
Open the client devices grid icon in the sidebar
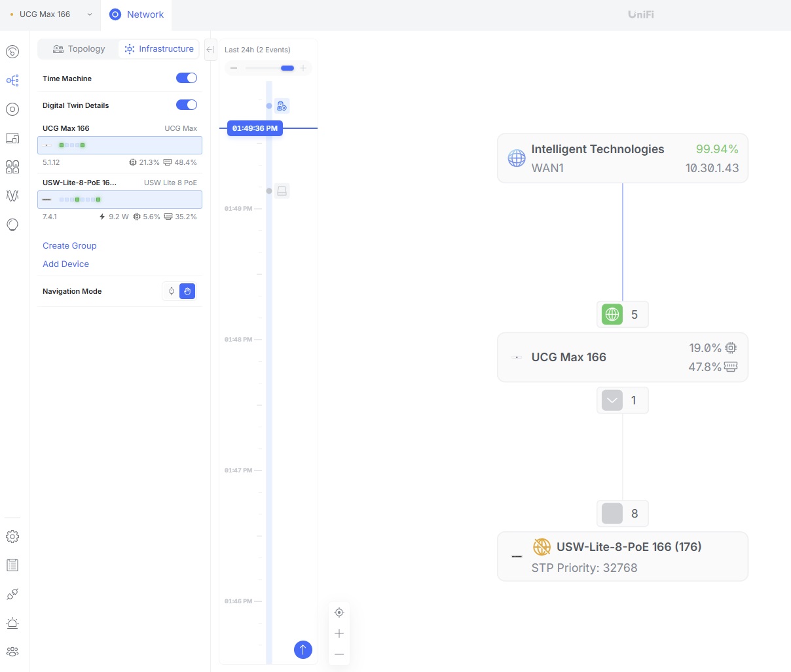pyautogui.click(x=12, y=167)
